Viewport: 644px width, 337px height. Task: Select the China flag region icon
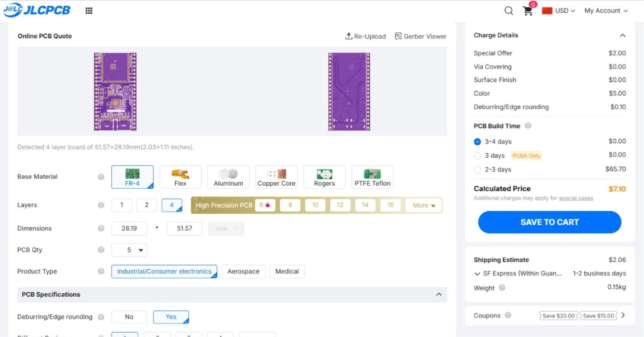pos(547,11)
